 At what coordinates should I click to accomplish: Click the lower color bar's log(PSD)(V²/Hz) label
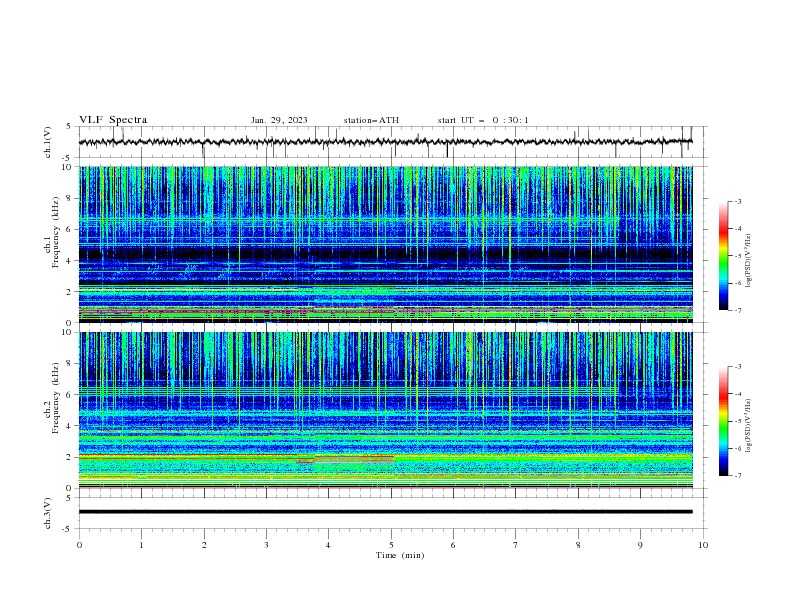[x=749, y=426]
